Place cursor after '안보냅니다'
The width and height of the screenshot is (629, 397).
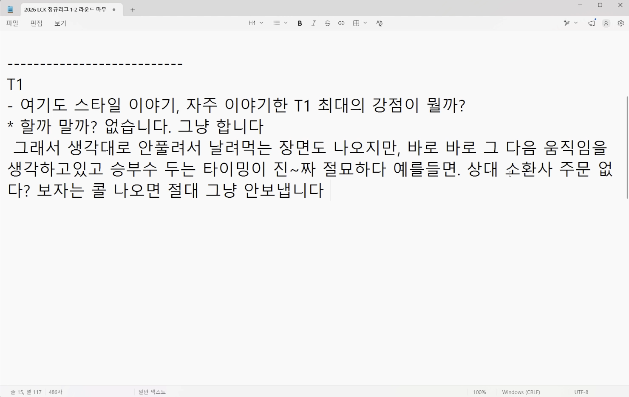coord(325,190)
